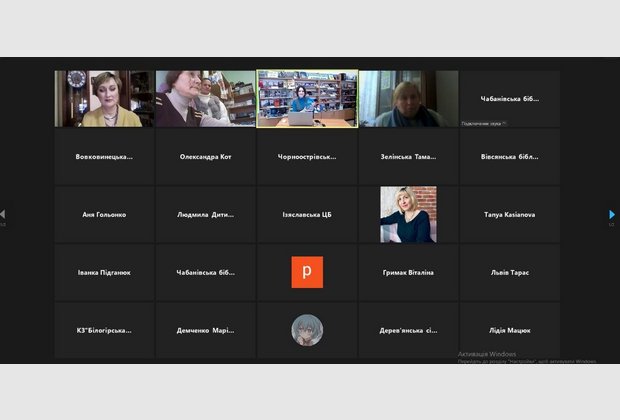
Task: Select the video tile showing two people
Action: (205, 99)
